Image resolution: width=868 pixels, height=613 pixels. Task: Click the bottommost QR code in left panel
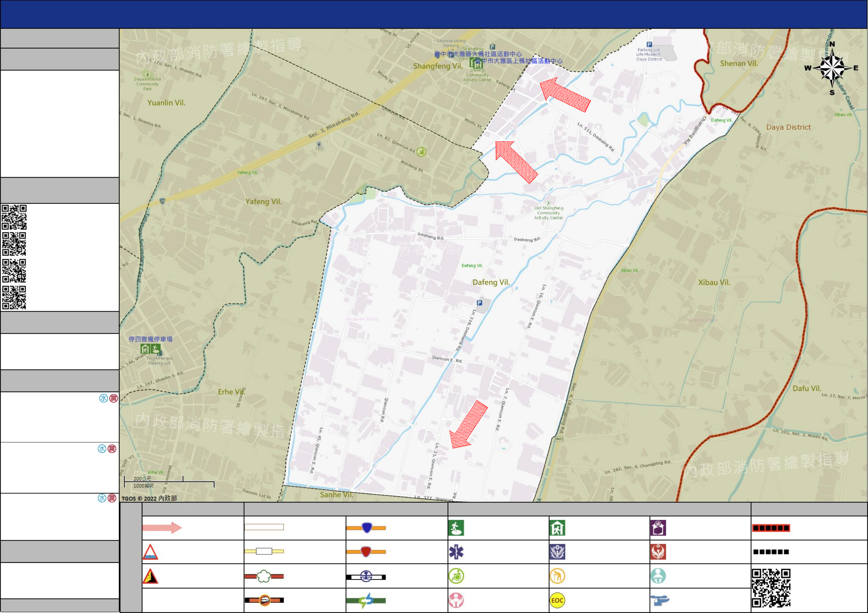pyautogui.click(x=14, y=298)
